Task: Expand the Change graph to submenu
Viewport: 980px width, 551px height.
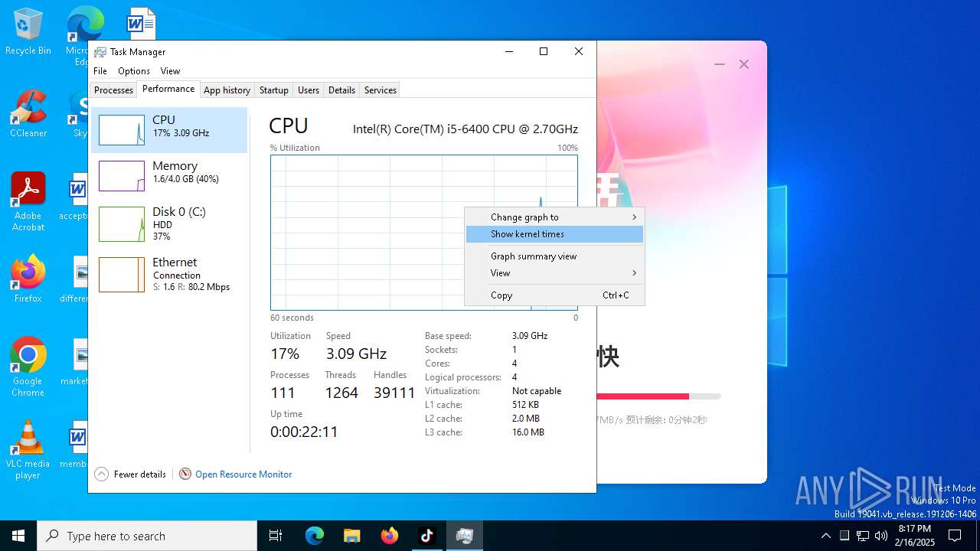Action: 554,217
